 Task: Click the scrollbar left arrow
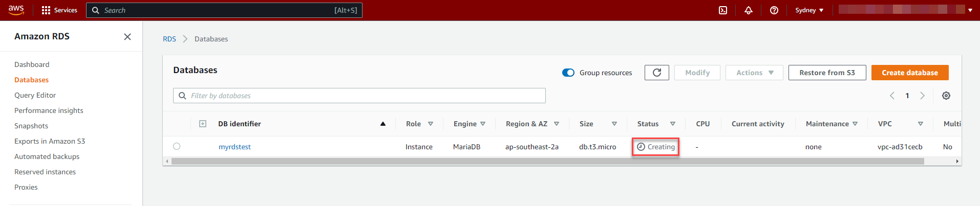(167, 161)
